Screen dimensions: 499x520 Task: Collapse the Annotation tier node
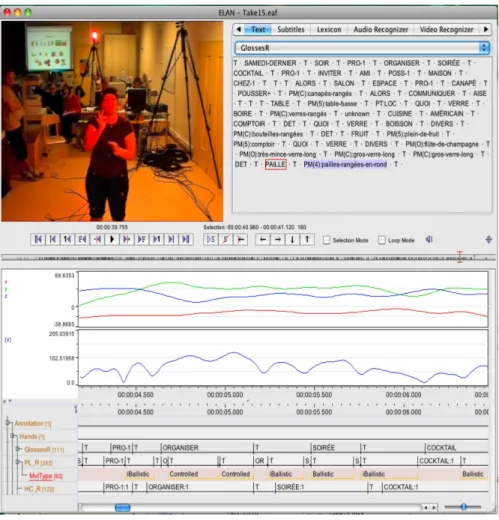pos(8,423)
